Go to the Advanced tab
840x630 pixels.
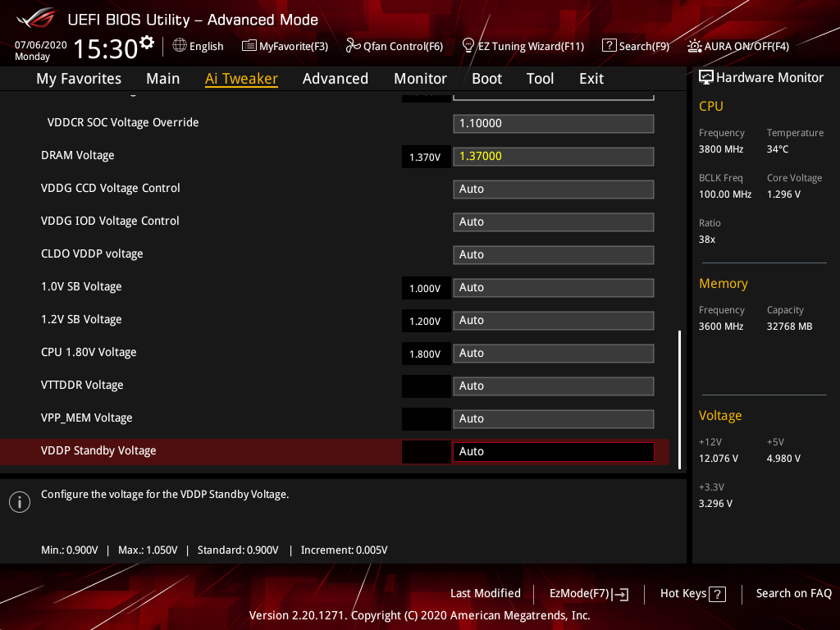336,79
